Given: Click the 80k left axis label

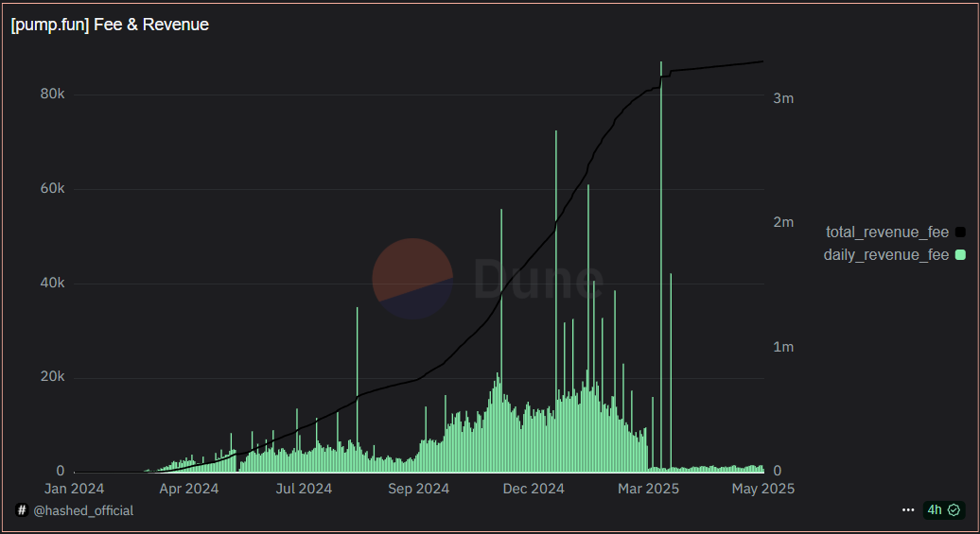Looking at the screenshot, I should 53,94.
